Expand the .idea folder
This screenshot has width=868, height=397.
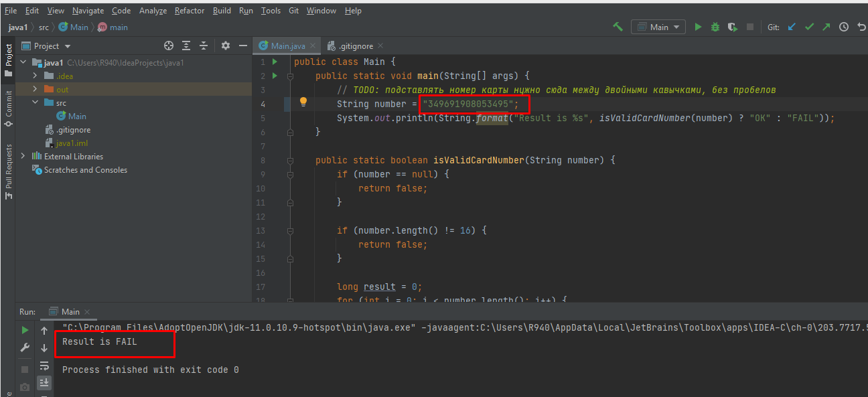(x=35, y=76)
